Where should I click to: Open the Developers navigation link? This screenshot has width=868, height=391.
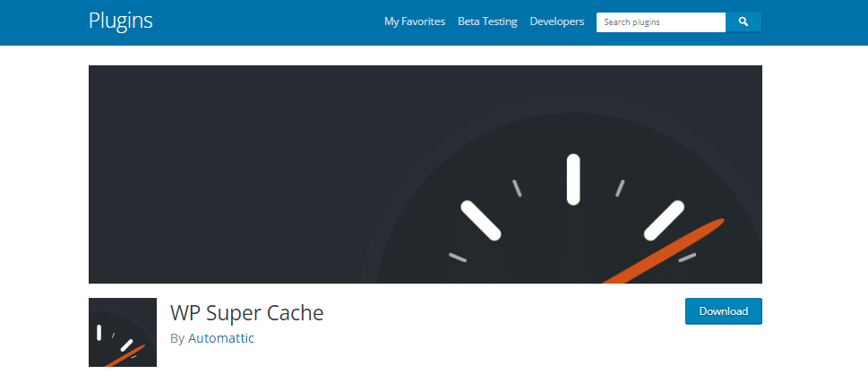pyautogui.click(x=557, y=21)
